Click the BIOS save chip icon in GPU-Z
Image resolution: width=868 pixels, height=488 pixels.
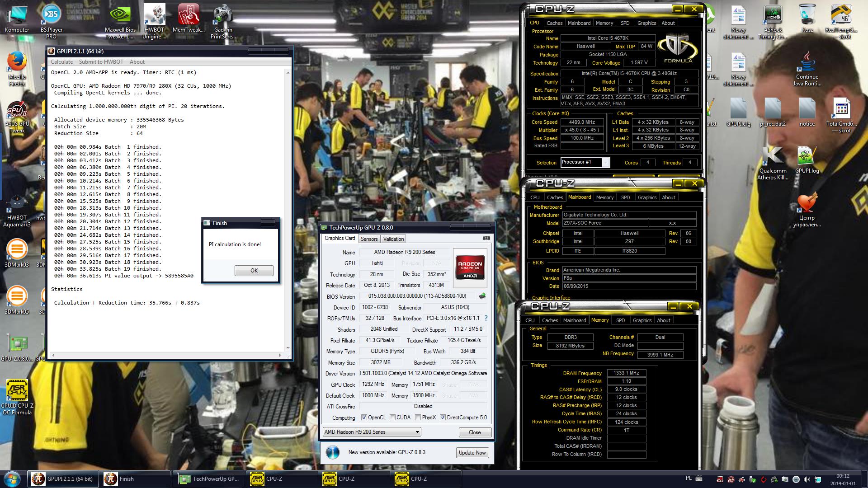[482, 296]
